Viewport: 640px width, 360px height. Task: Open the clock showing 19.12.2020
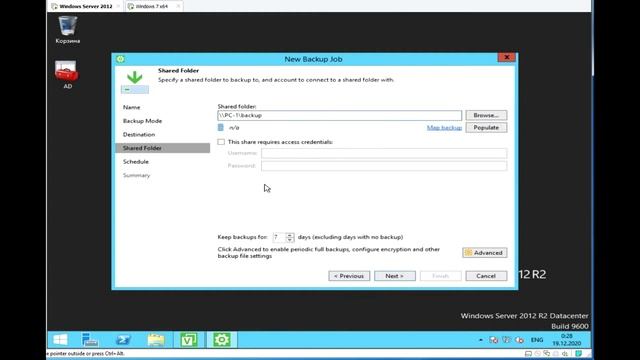pyautogui.click(x=567, y=340)
